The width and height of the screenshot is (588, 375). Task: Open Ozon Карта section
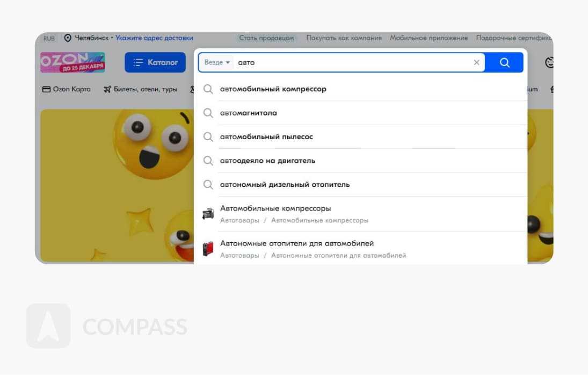67,89
